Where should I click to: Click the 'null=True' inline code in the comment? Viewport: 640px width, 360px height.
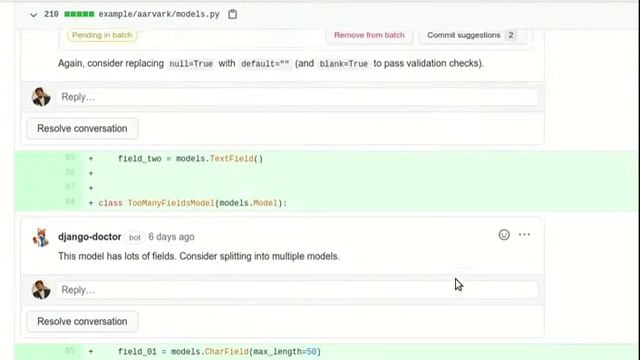(x=191, y=64)
